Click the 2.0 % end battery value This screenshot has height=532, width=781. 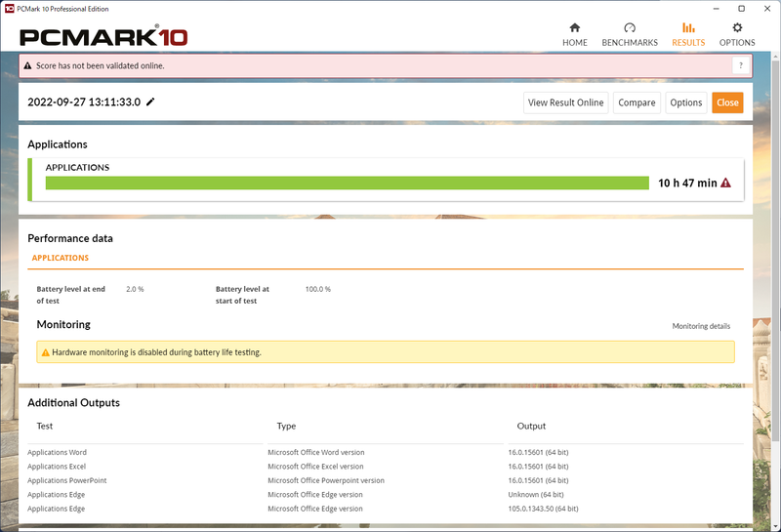coord(135,289)
